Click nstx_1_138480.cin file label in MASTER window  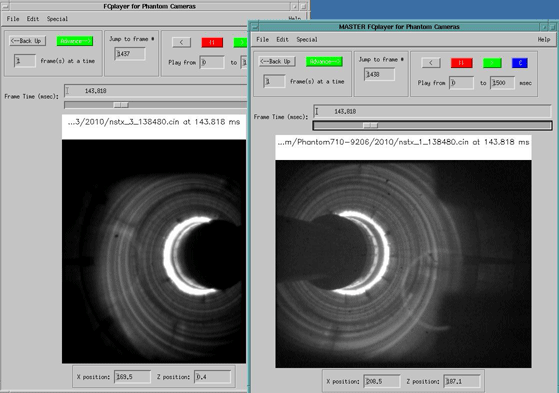[403, 142]
